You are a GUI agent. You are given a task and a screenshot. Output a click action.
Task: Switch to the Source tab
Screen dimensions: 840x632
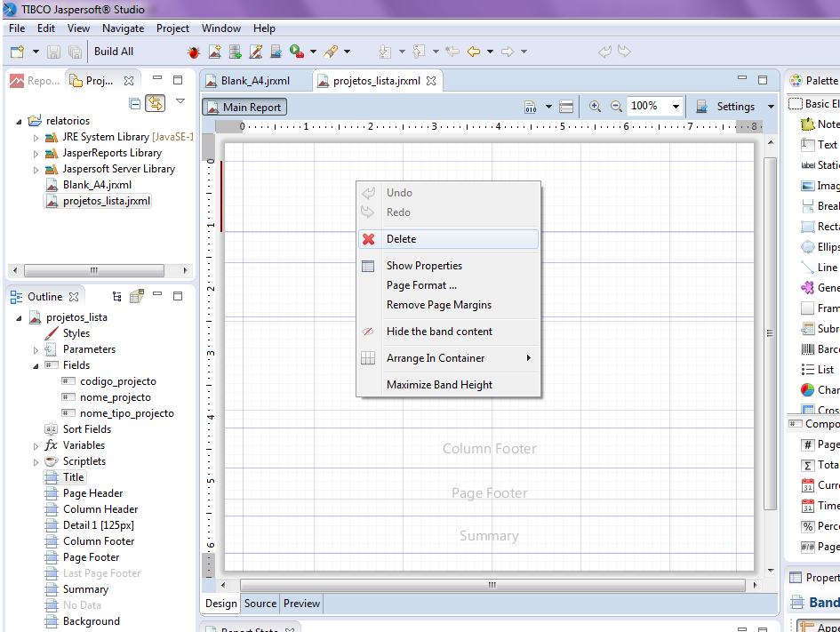[x=260, y=604]
